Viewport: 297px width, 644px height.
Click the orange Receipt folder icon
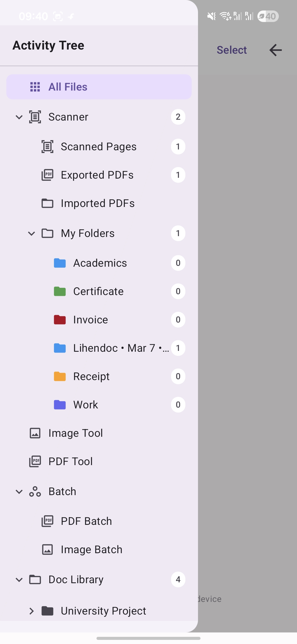click(60, 376)
